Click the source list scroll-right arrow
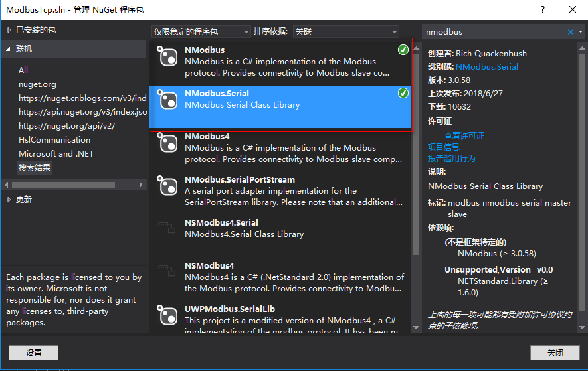 tap(141, 185)
